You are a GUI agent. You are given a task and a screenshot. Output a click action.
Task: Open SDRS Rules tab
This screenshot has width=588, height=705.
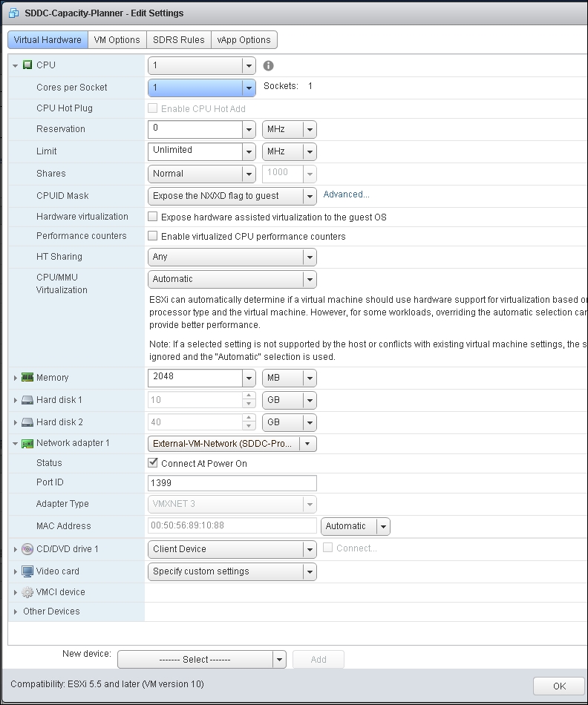pyautogui.click(x=179, y=39)
